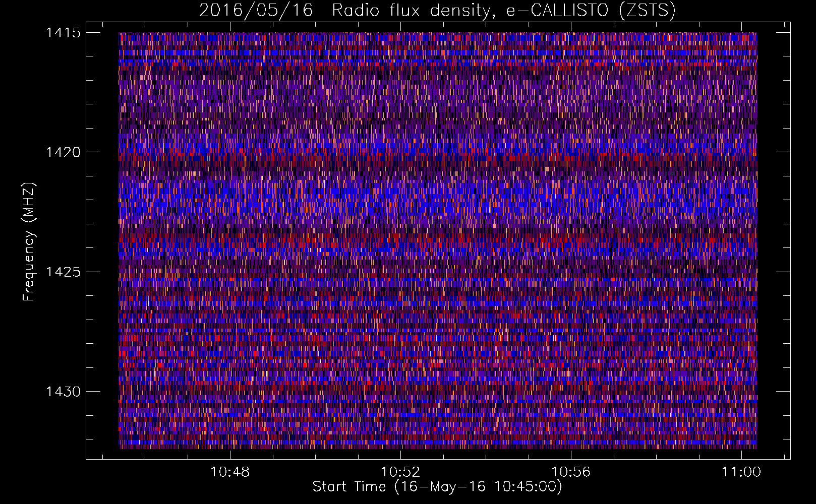Click the 'e-CALLISTO (ZSTS)' station label in title
The height and width of the screenshot is (504, 816).
[591, 11]
